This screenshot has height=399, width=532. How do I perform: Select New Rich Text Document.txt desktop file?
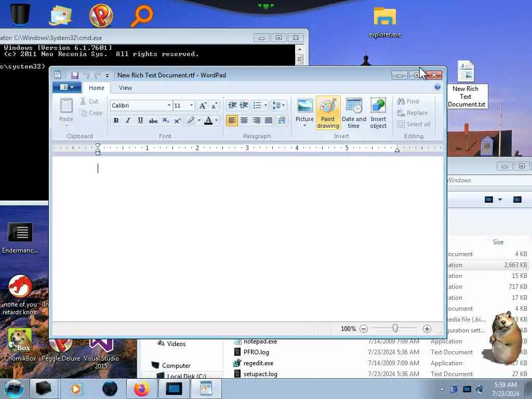[x=466, y=84]
